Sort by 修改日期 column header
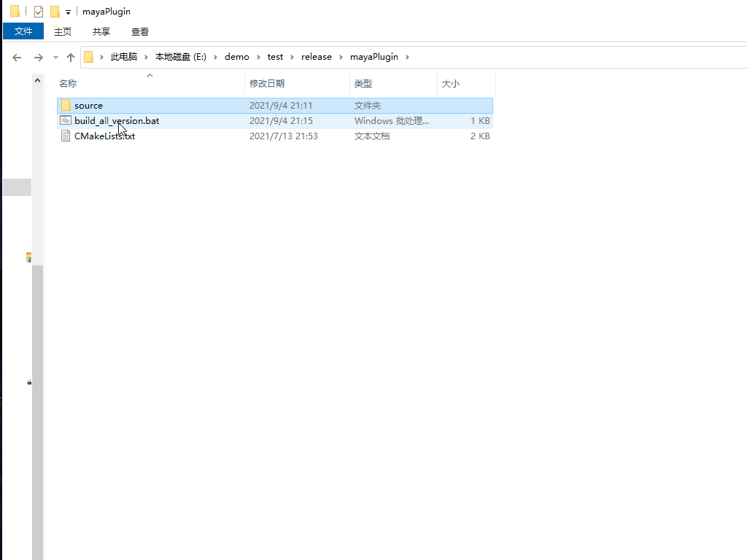747x560 pixels. click(267, 84)
